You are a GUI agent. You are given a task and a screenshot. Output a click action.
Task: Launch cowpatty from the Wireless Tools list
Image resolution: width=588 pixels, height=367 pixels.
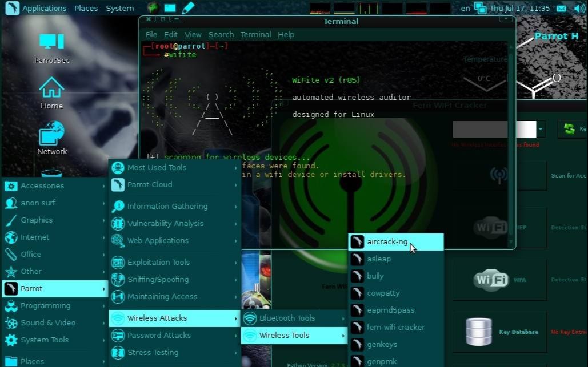click(396, 293)
